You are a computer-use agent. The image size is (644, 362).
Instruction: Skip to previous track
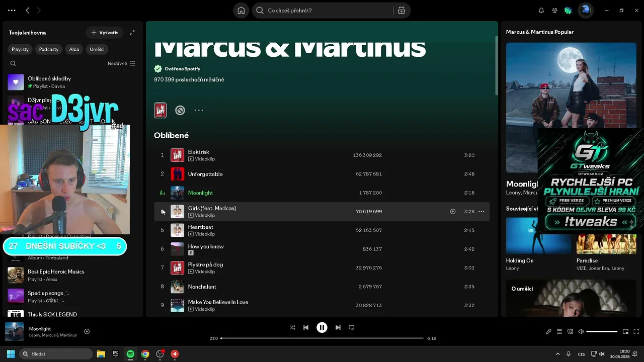point(306,327)
